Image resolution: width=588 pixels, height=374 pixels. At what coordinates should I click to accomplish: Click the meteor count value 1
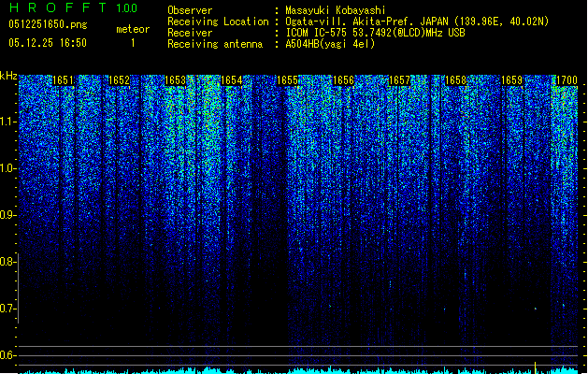pyautogui.click(x=133, y=43)
